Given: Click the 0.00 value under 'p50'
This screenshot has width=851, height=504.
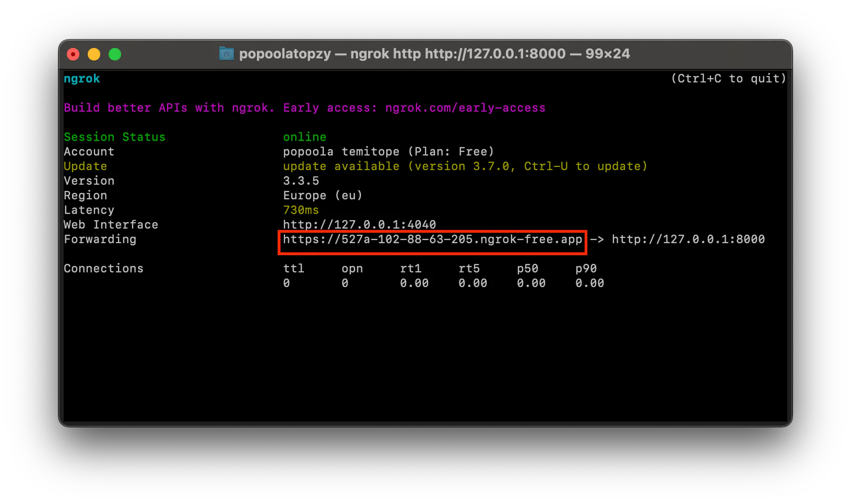Looking at the screenshot, I should (531, 283).
